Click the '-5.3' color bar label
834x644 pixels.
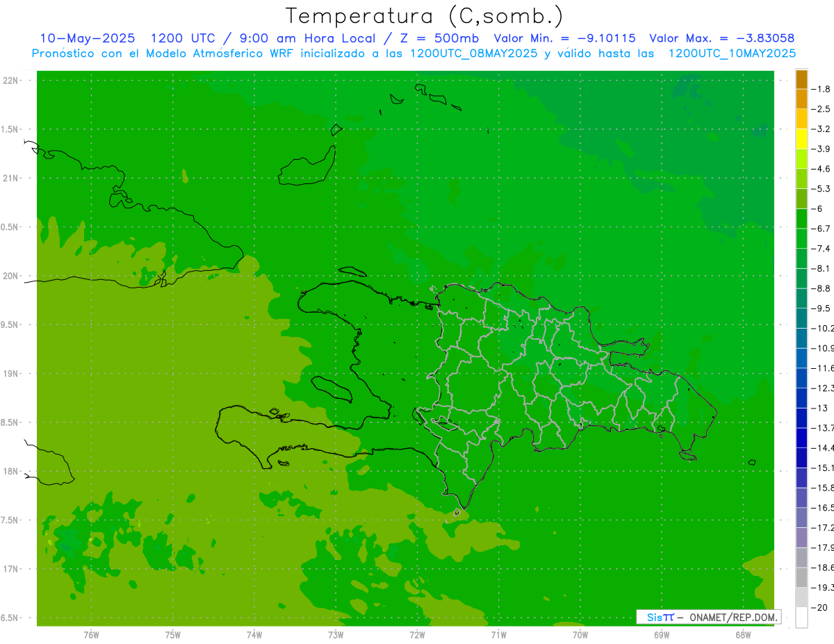(822, 188)
